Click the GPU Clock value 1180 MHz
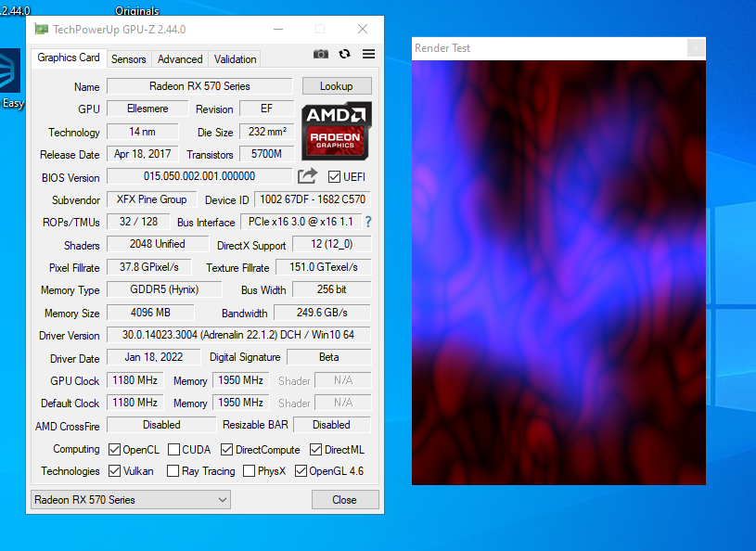Image resolution: width=756 pixels, height=551 pixels. coord(135,380)
